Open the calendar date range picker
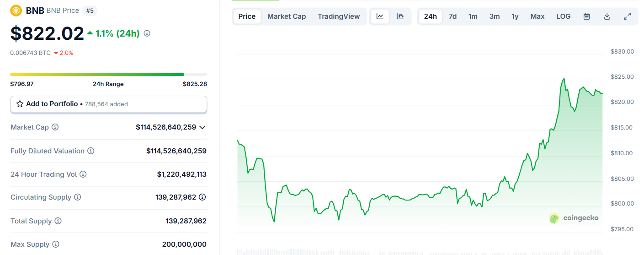644x255 pixels. click(587, 16)
